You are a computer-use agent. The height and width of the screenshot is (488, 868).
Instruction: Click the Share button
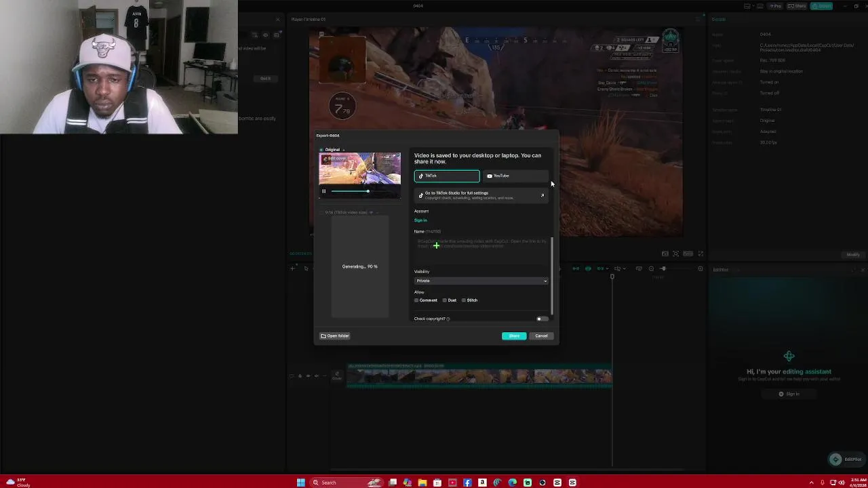pyautogui.click(x=514, y=335)
